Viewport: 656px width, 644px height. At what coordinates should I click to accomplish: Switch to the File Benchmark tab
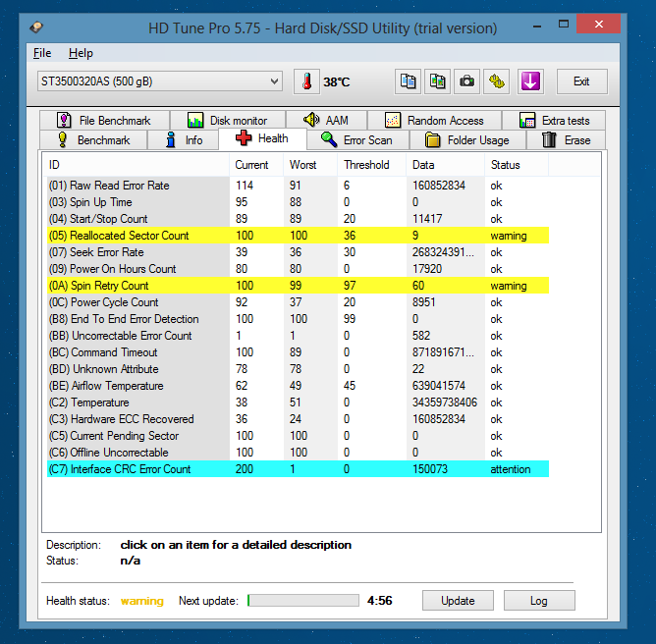click(105, 121)
